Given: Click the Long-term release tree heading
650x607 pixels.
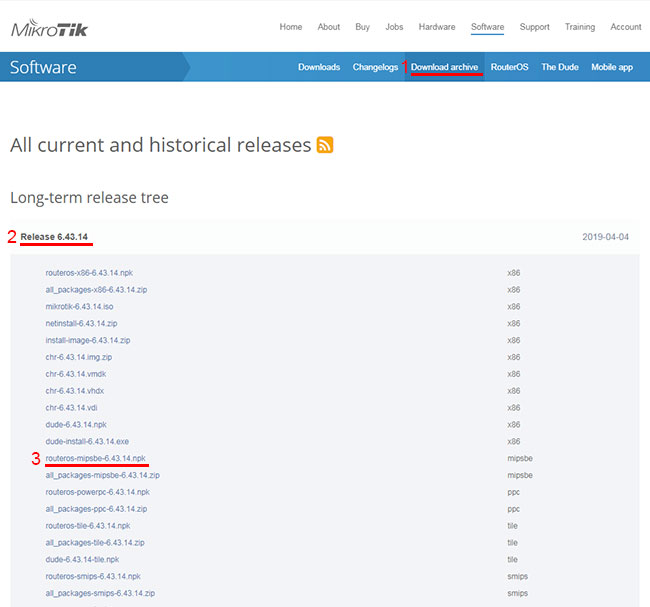Looking at the screenshot, I should point(90,198).
